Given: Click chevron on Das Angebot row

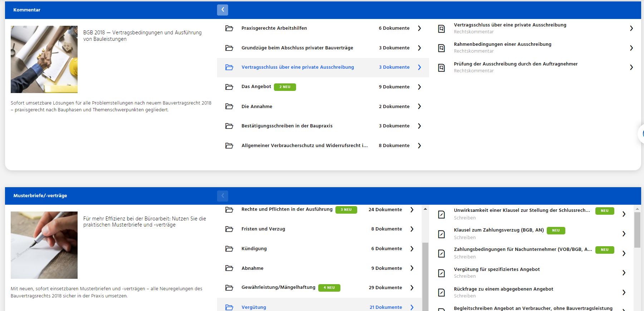Looking at the screenshot, I should coord(419,87).
